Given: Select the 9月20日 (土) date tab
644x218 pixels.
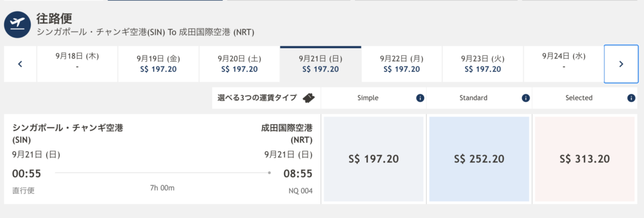Looking at the screenshot, I should 239,64.
